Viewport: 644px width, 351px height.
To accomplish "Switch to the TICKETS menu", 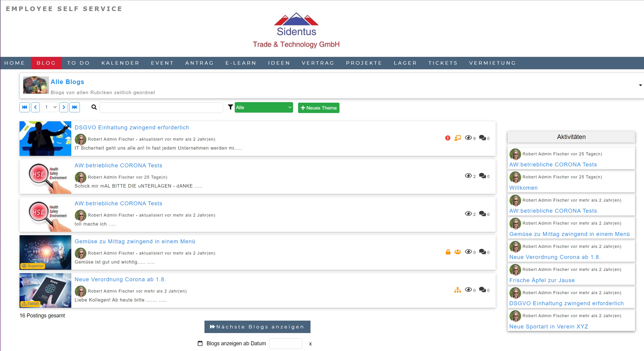I will [443, 63].
